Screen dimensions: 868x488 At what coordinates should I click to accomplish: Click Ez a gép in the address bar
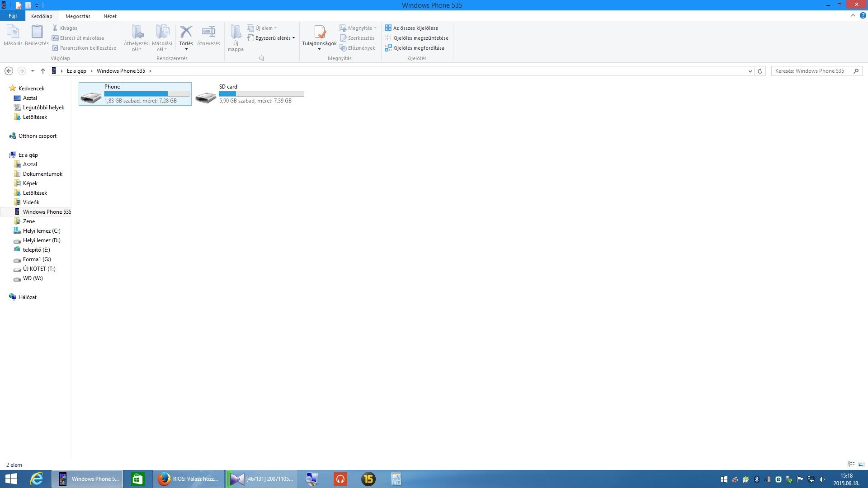point(76,71)
